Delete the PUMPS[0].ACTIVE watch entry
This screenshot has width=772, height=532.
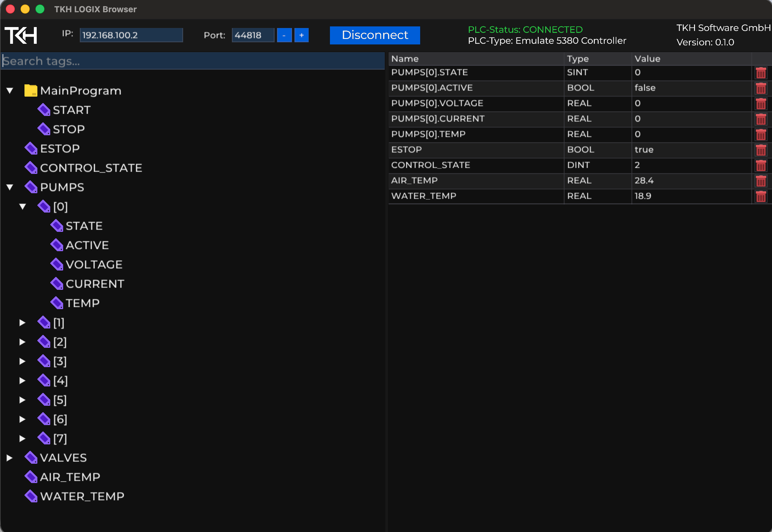[x=761, y=88]
